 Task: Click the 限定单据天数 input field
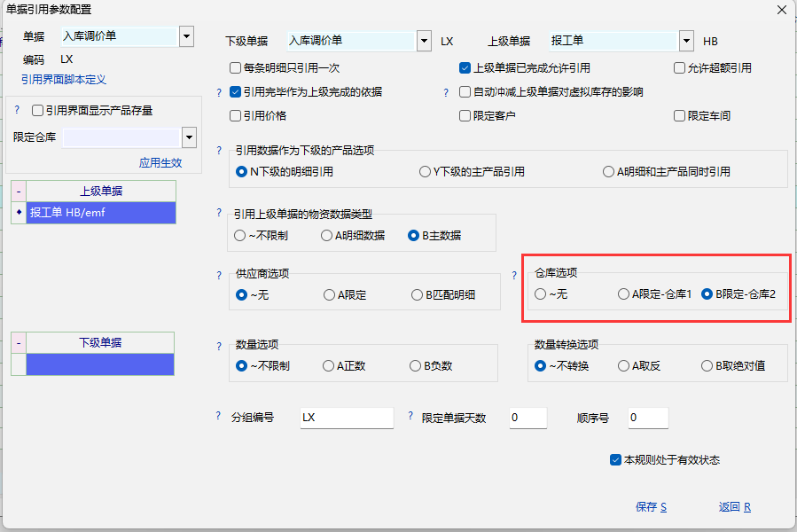[528, 418]
